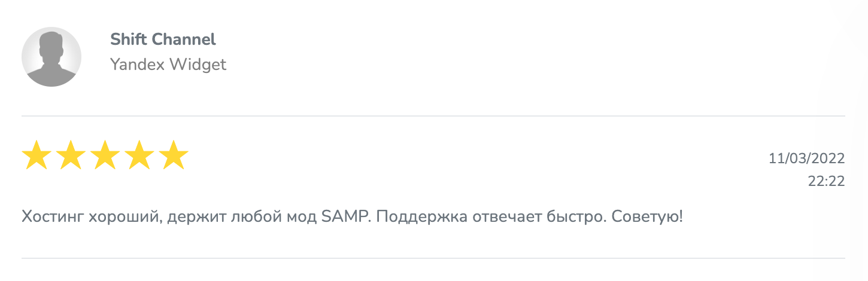Select the first rating star

37,155
